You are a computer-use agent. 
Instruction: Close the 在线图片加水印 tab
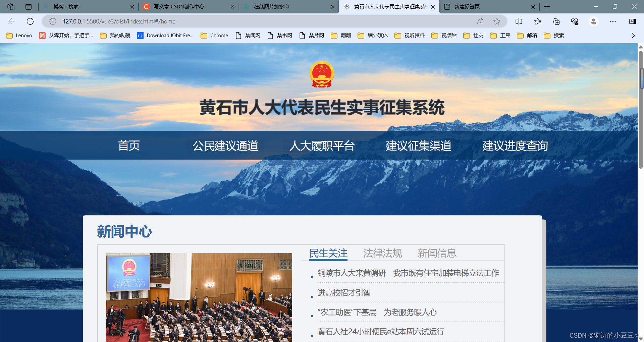333,7
